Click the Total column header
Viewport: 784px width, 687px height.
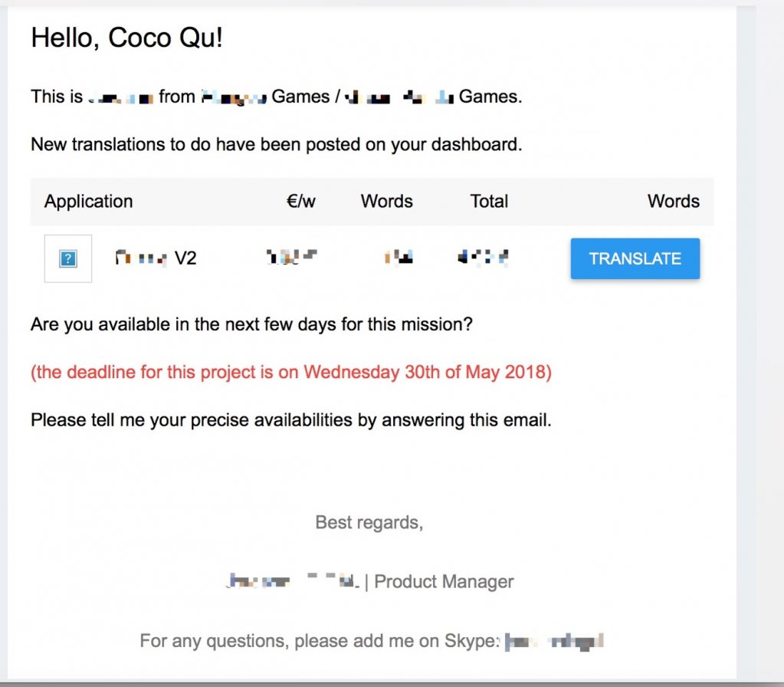[489, 201]
